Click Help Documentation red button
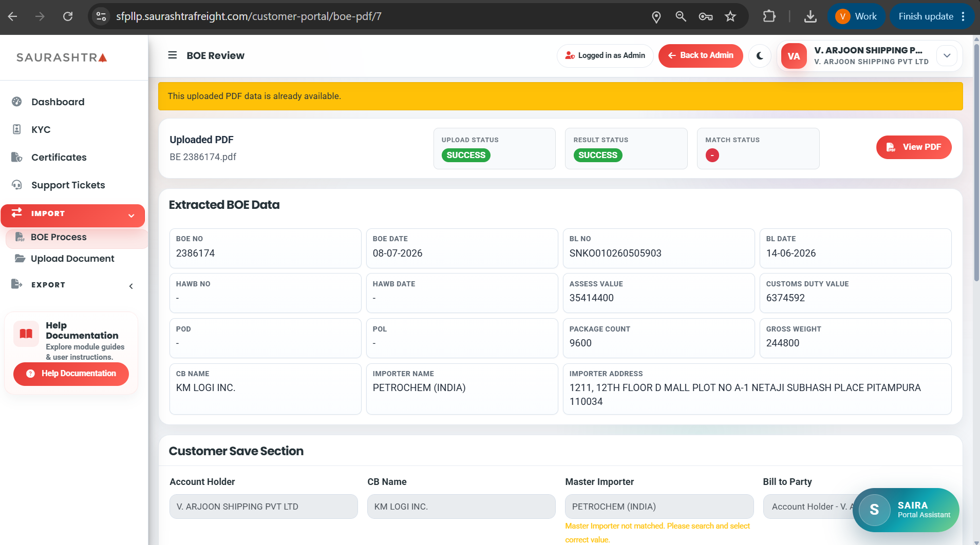Viewport: 980px width, 545px height. point(71,374)
